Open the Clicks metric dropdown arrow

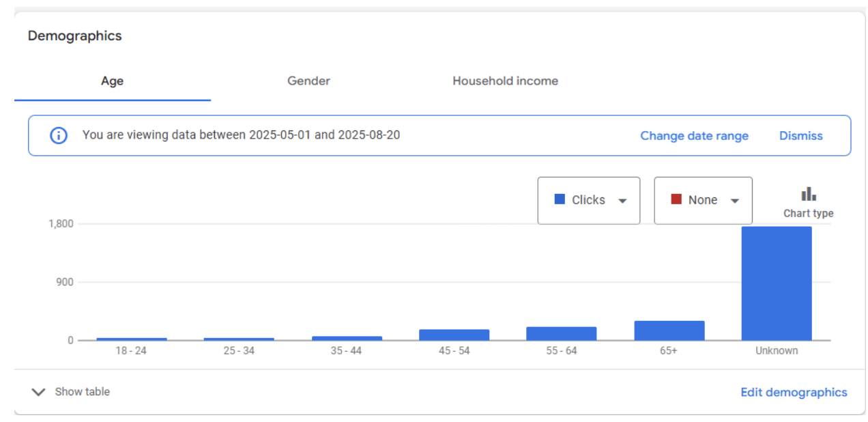click(x=622, y=201)
